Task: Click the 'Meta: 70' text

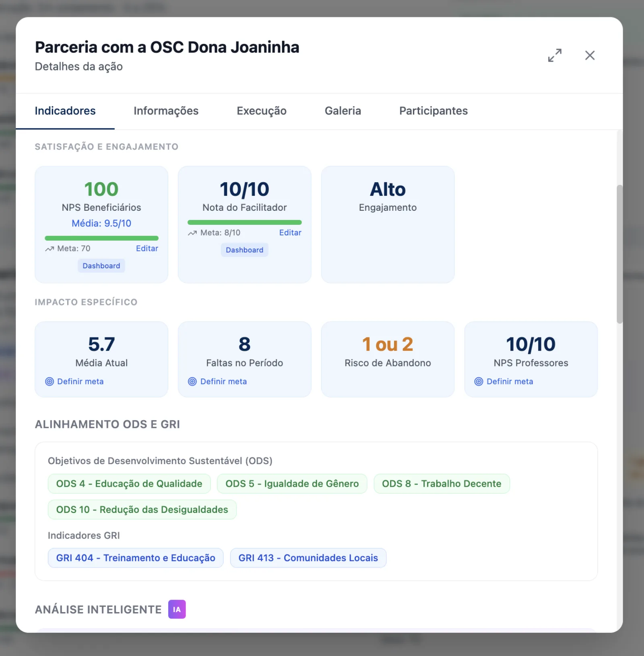Action: point(74,249)
